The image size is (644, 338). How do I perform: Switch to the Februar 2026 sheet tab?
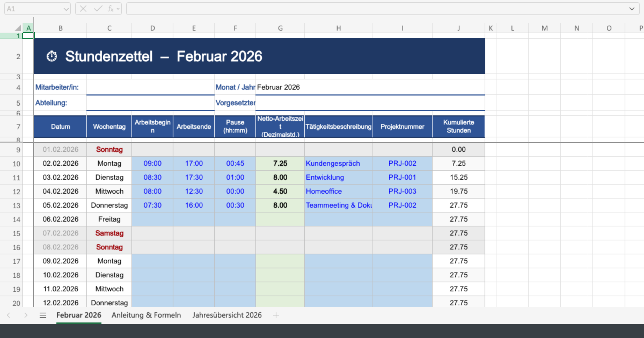point(79,315)
